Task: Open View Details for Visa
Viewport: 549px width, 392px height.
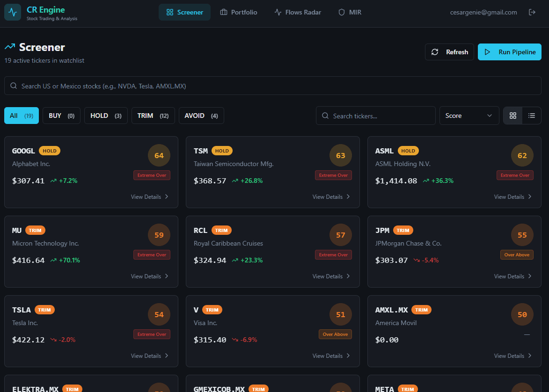Action: click(331, 356)
